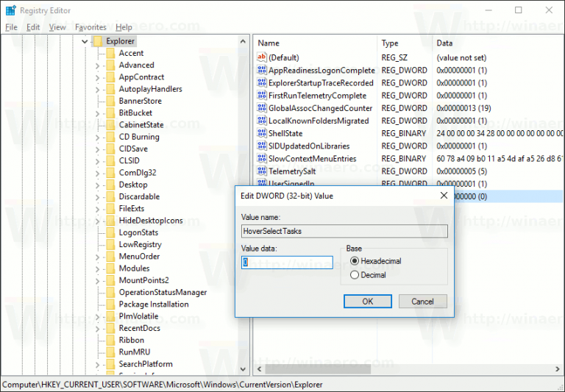
Task: Open the Favorites menu
Action: [90, 27]
